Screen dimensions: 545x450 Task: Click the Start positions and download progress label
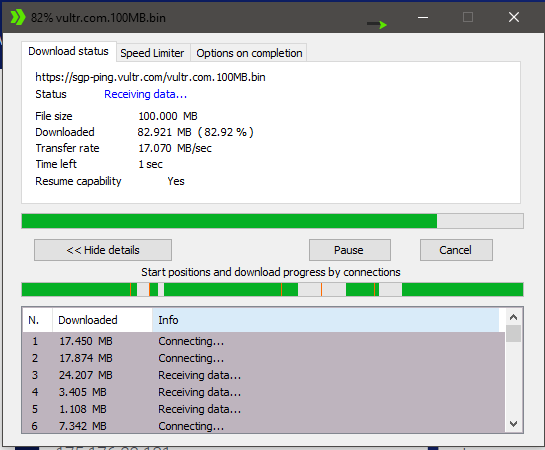[271, 272]
